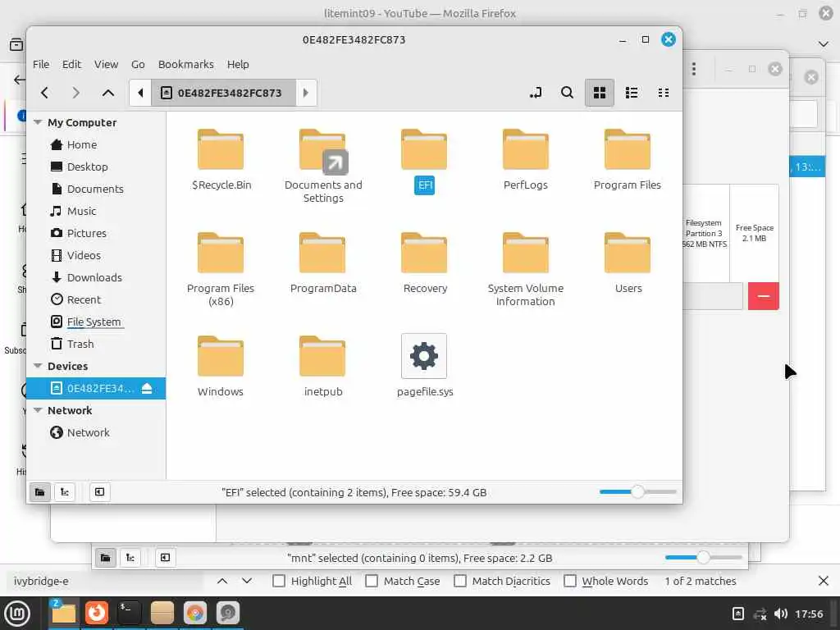Go back with the toolbar back arrow

tap(45, 93)
